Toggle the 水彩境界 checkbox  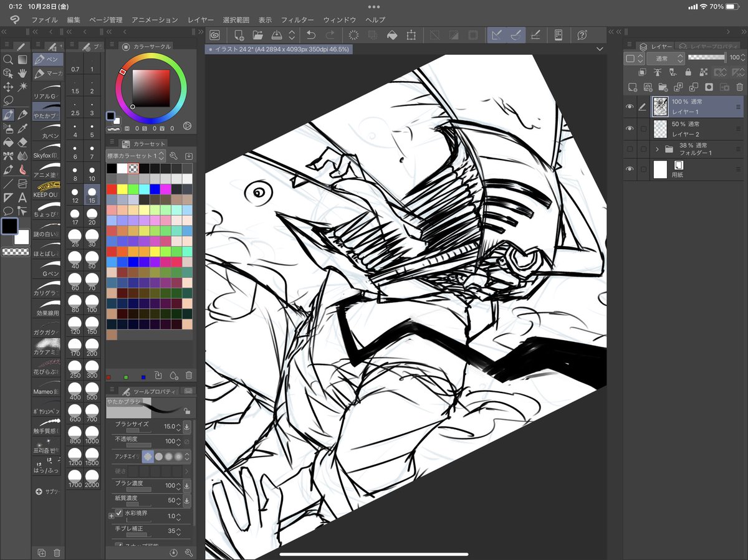[x=119, y=513]
